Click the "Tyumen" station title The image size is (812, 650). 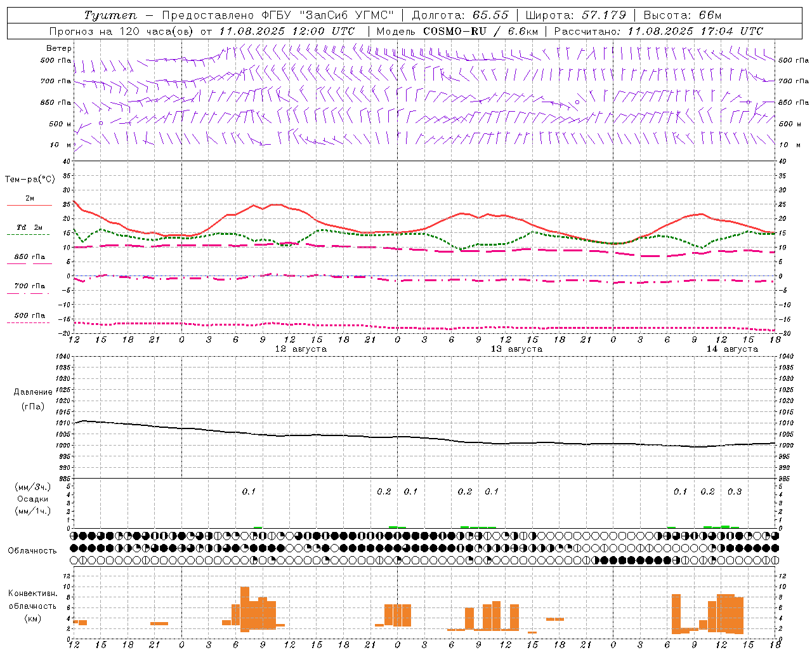110,15
